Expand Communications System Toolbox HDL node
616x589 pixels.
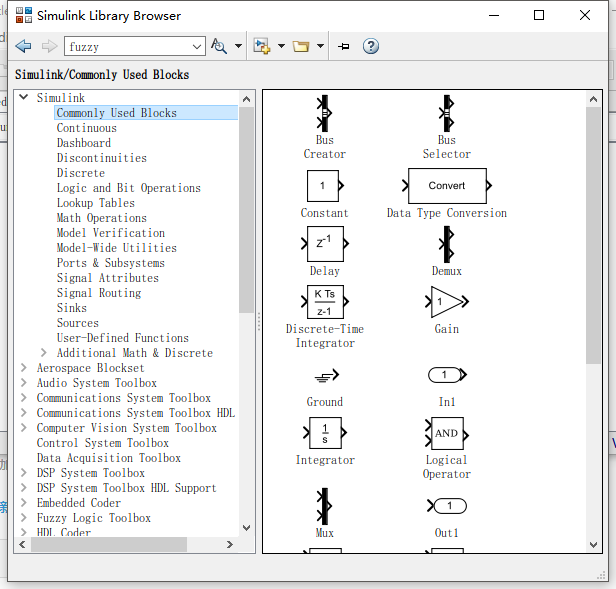24,413
